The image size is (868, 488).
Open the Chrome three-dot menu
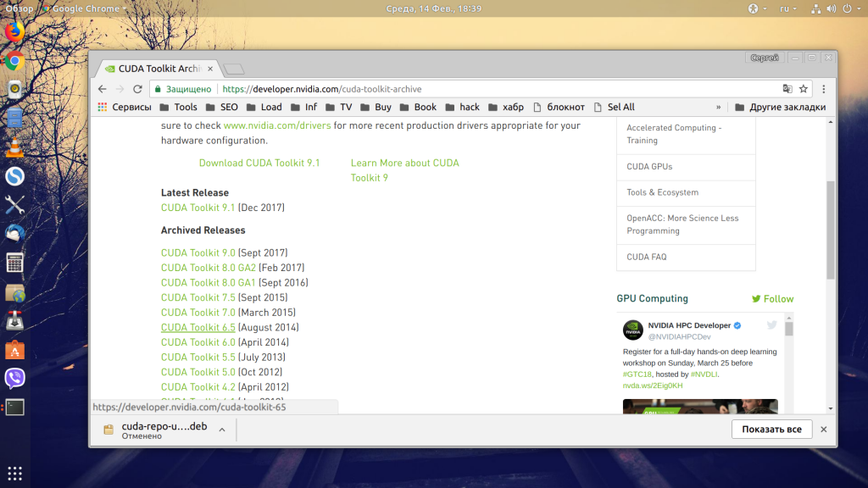[x=824, y=89]
